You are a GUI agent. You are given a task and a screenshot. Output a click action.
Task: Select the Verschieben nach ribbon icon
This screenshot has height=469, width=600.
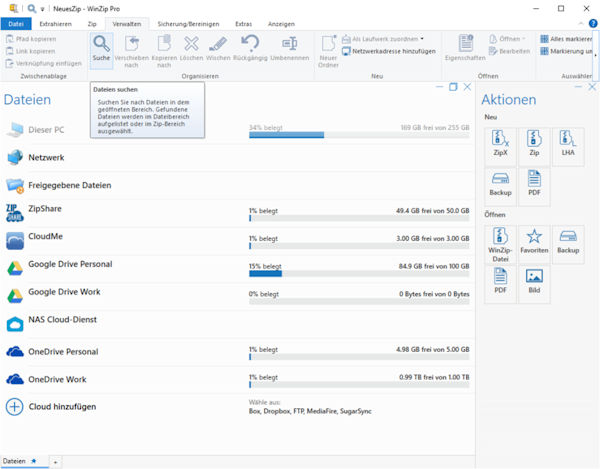(132, 51)
